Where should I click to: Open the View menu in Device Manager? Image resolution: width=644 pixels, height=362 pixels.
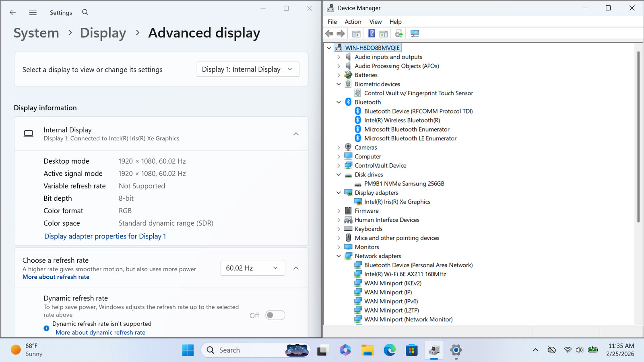pyautogui.click(x=376, y=22)
